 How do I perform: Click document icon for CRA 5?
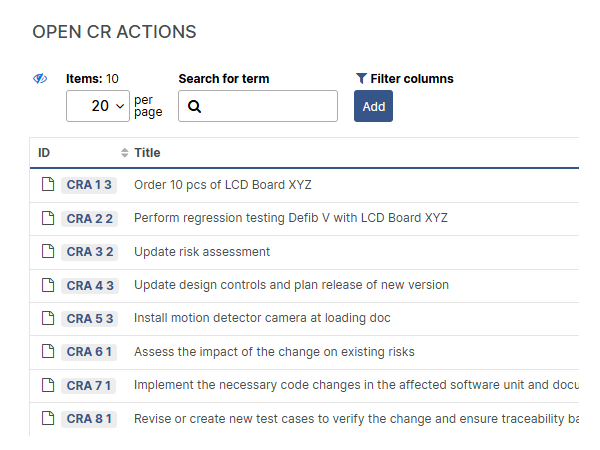click(x=47, y=319)
